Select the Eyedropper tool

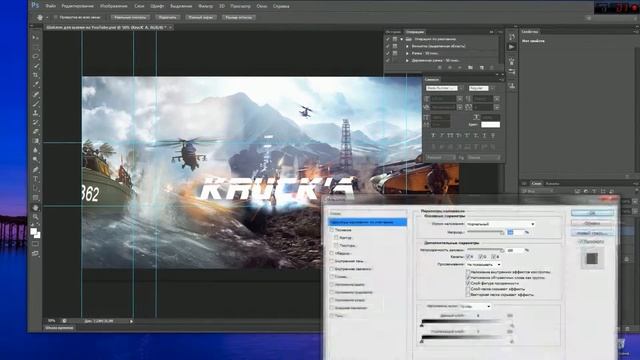click(36, 84)
